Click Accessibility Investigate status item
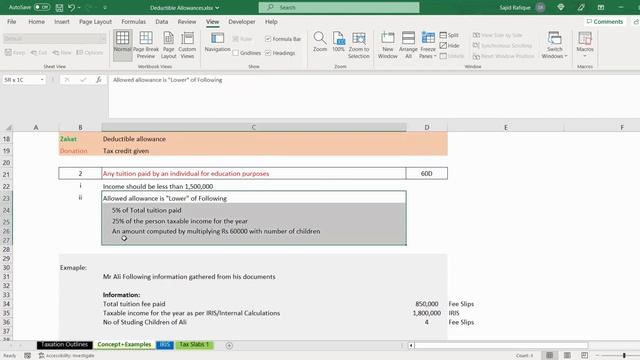640x360 pixels. pos(67,356)
